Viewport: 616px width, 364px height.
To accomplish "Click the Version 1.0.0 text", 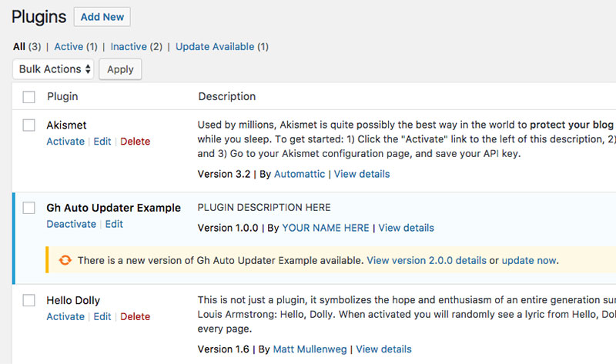I will [228, 228].
